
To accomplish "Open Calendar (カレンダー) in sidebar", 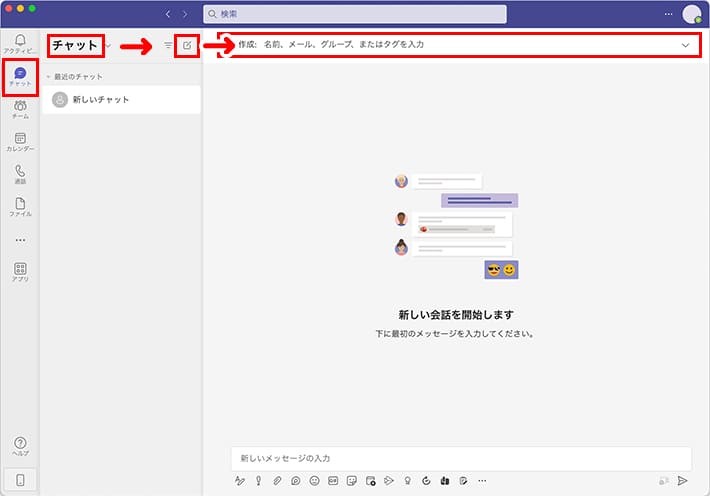I will 20,142.
